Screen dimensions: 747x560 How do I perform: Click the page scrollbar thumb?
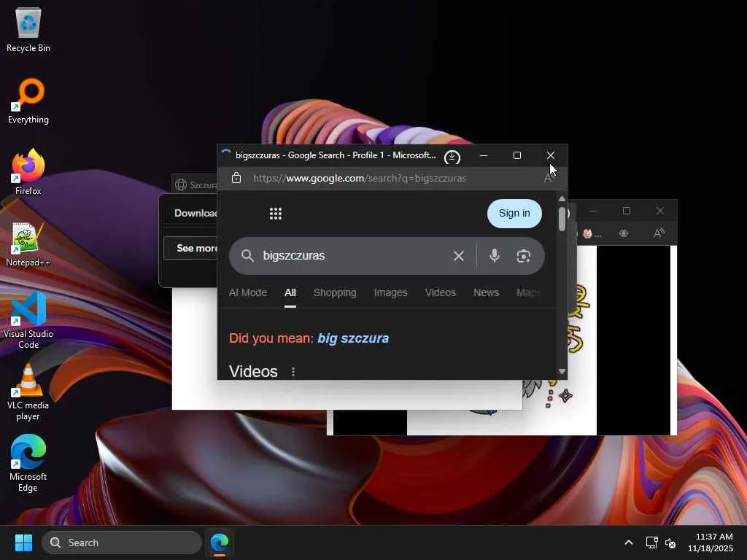[x=562, y=219]
